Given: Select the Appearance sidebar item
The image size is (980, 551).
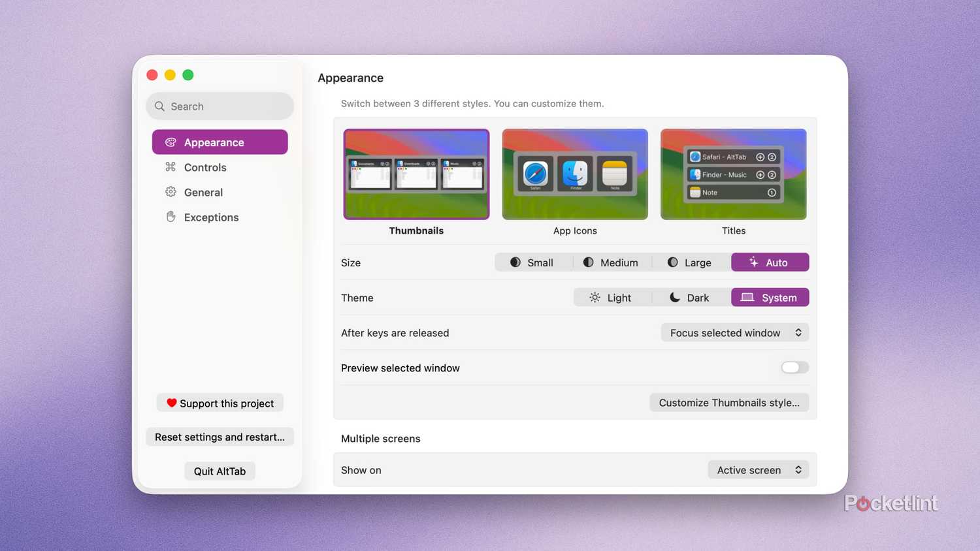Looking at the screenshot, I should [220, 142].
